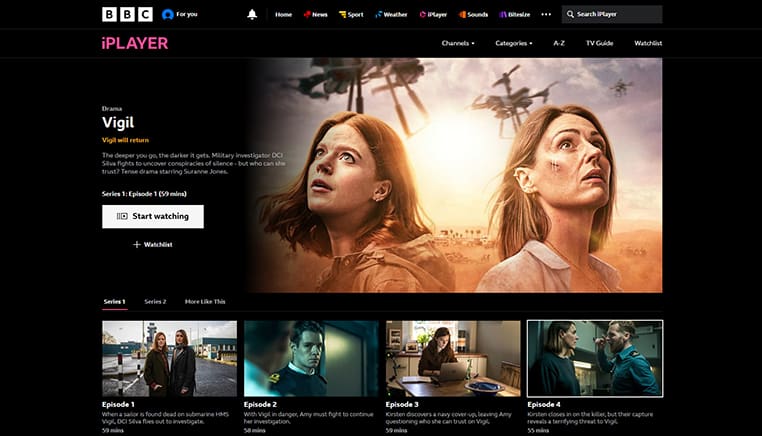Open the More Like This tab
Screen dimensions: 762x436
coord(205,301)
